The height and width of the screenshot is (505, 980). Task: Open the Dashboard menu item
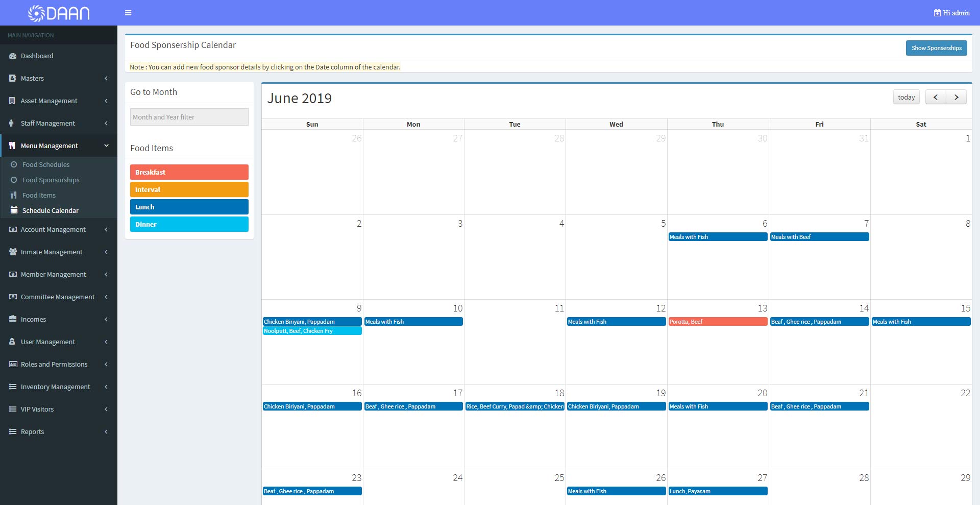tap(59, 56)
